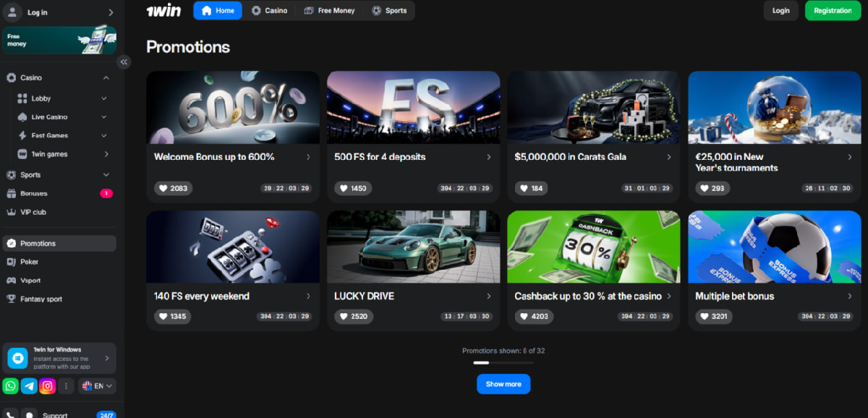Expand the Live Casino submenu

104,117
